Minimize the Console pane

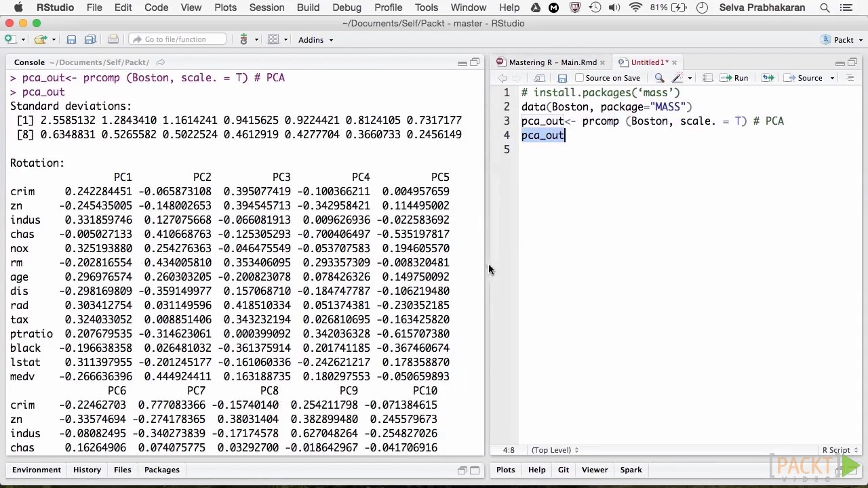pyautogui.click(x=462, y=62)
